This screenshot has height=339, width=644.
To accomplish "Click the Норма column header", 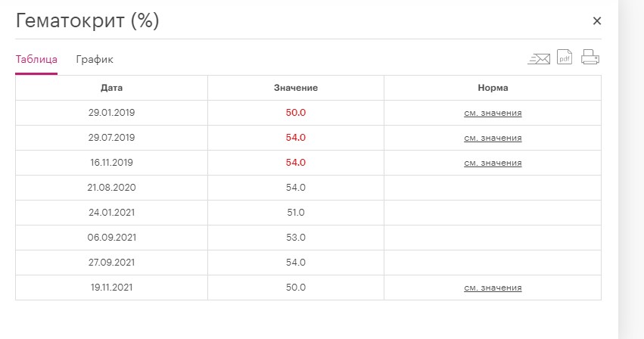I will (x=493, y=88).
